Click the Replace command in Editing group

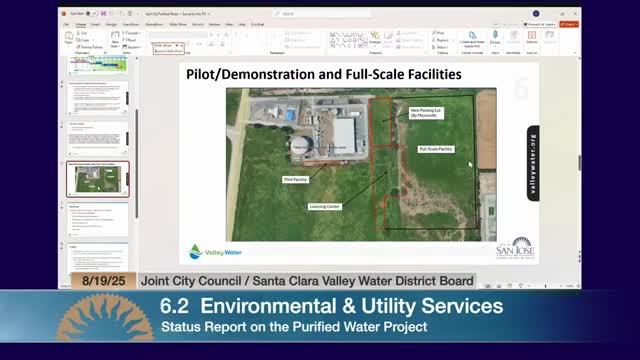(441, 40)
